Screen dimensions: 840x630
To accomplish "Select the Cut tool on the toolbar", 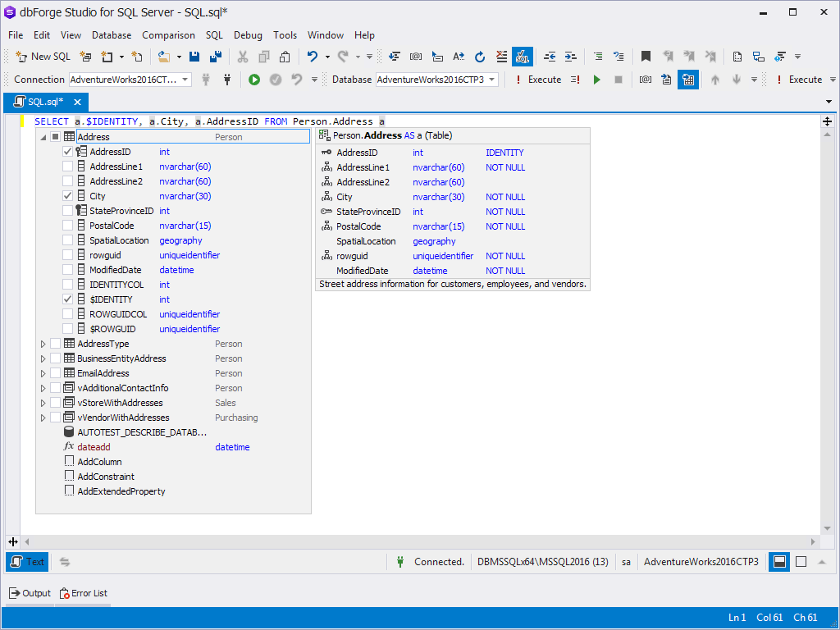I will pos(243,57).
